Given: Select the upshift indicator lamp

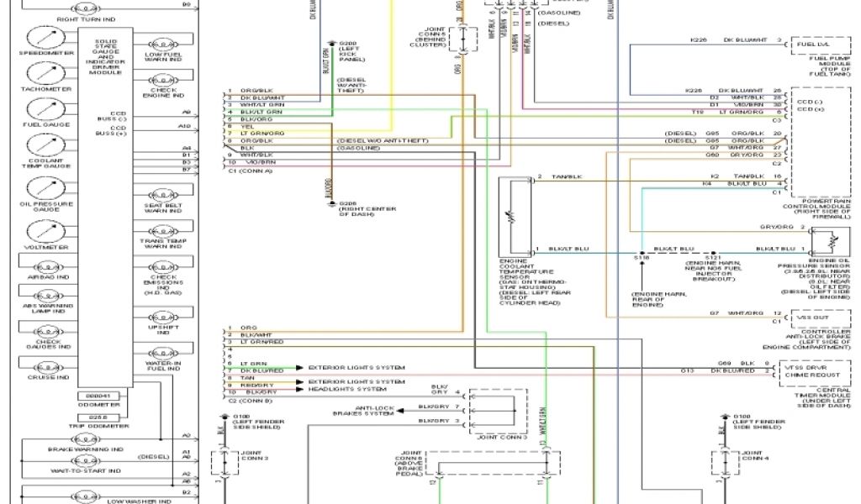Looking at the screenshot, I should point(162,317).
